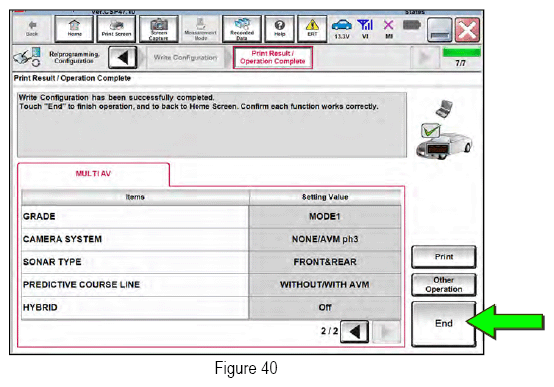Click the laptop battery status icon
The image size is (554, 387).
point(412,25)
